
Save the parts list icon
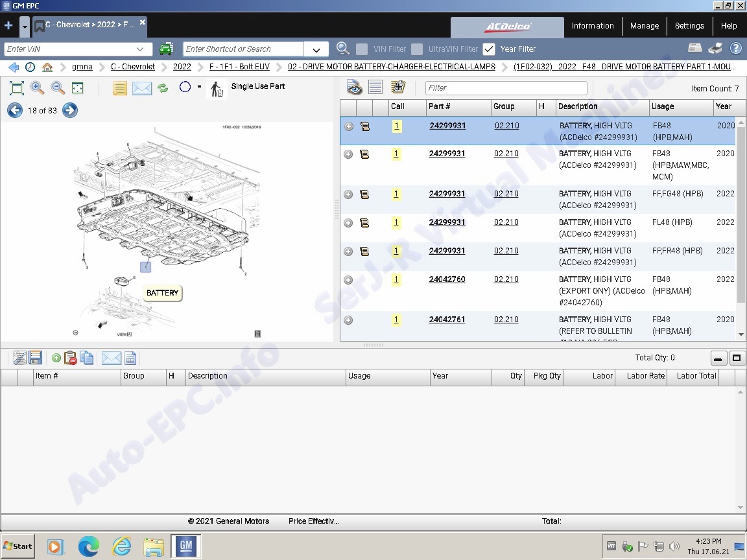tap(36, 358)
